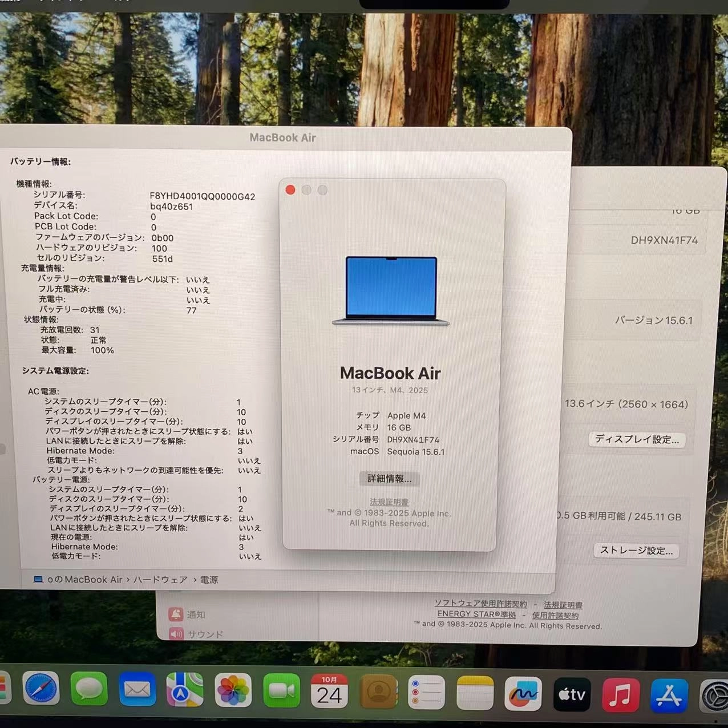This screenshot has height=728, width=728.
Task: Open Freeform from the Dock
Action: pyautogui.click(x=524, y=693)
